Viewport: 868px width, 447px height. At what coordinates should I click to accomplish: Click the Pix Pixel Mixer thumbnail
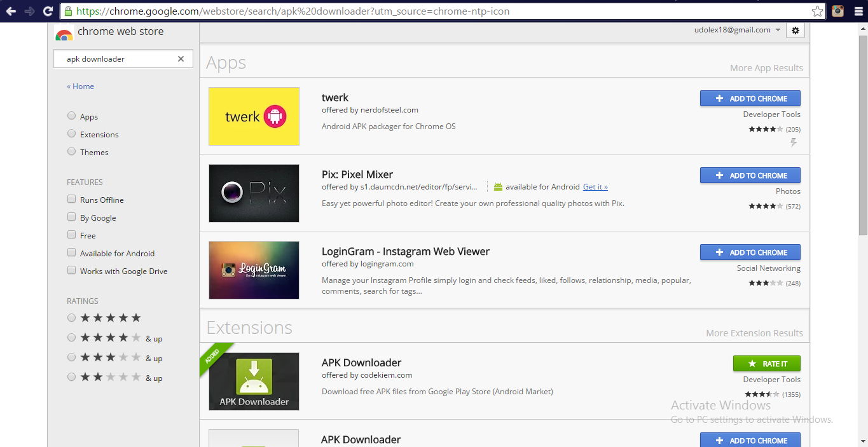pyautogui.click(x=254, y=193)
